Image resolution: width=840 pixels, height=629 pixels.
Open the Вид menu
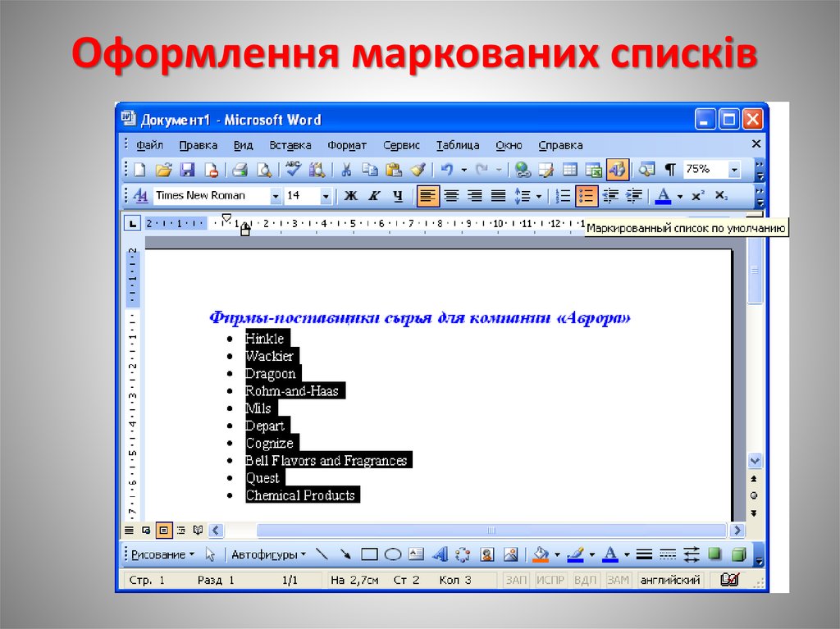243,144
